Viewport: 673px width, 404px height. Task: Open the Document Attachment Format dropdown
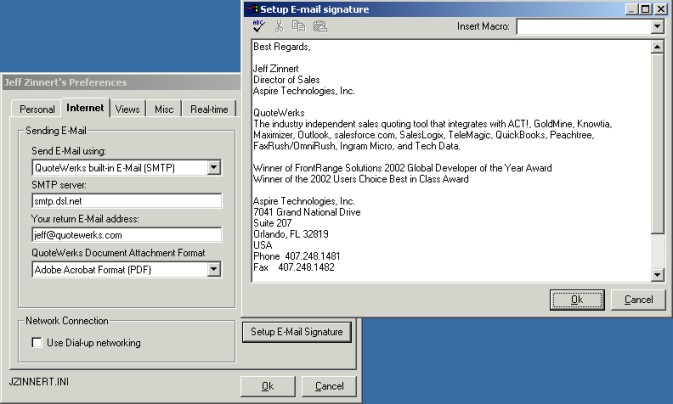point(214,269)
